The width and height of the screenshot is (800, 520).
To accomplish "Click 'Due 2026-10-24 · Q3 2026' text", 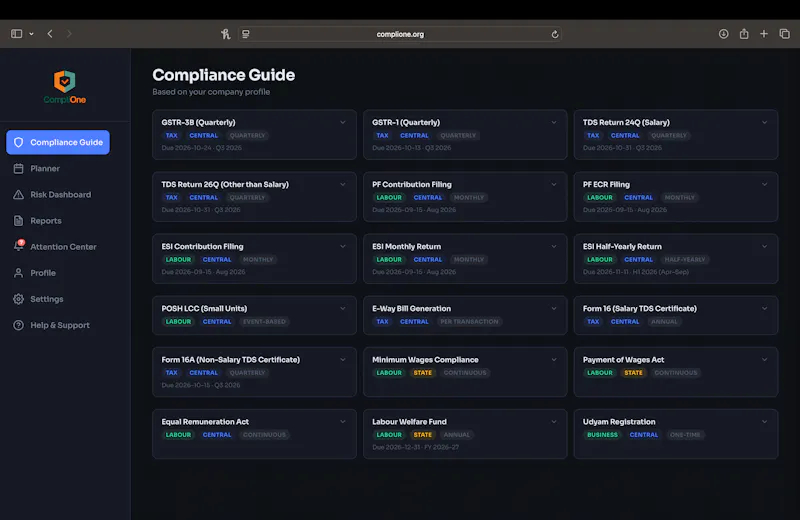I will [x=202, y=147].
